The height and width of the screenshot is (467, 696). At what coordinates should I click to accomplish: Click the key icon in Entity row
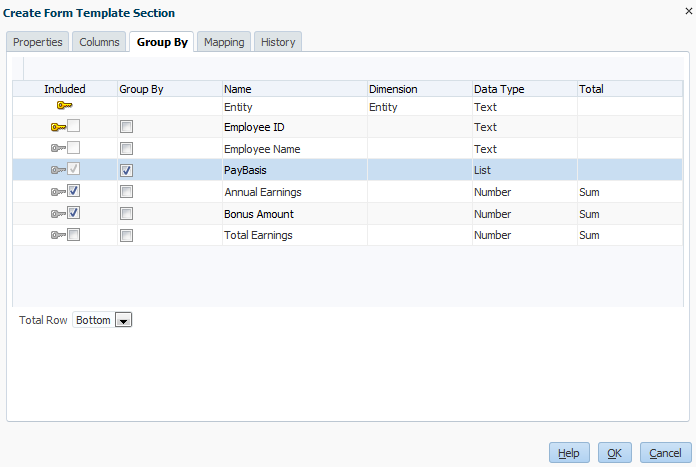65,105
